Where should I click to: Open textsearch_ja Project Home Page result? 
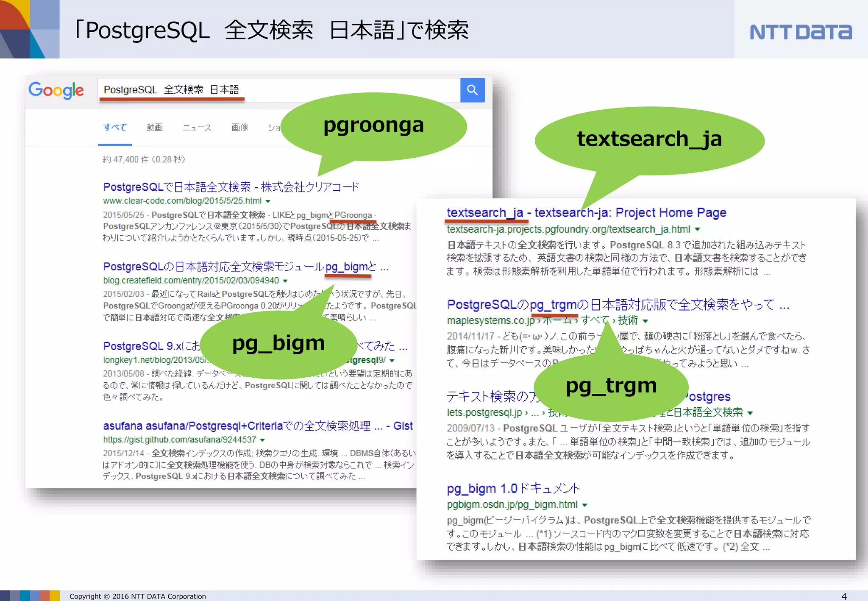pyautogui.click(x=587, y=213)
